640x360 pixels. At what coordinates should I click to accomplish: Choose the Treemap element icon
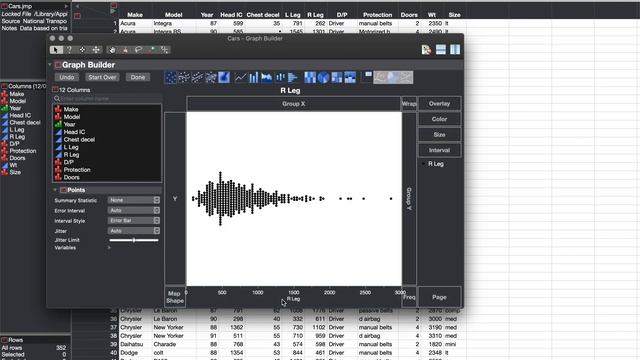337,77
